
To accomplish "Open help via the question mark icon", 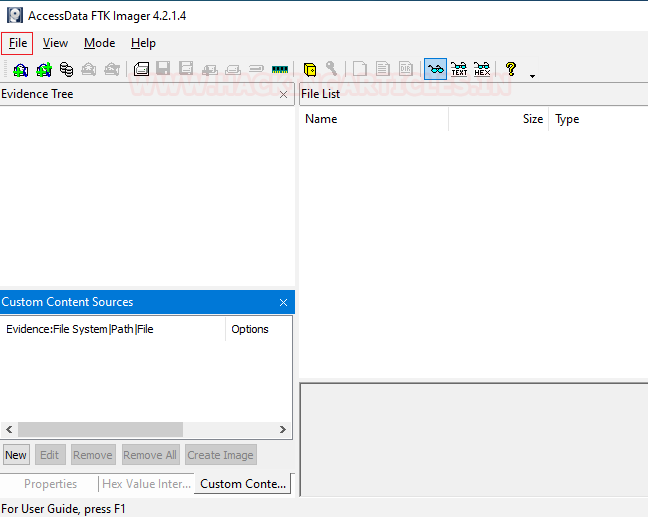I will (x=511, y=69).
